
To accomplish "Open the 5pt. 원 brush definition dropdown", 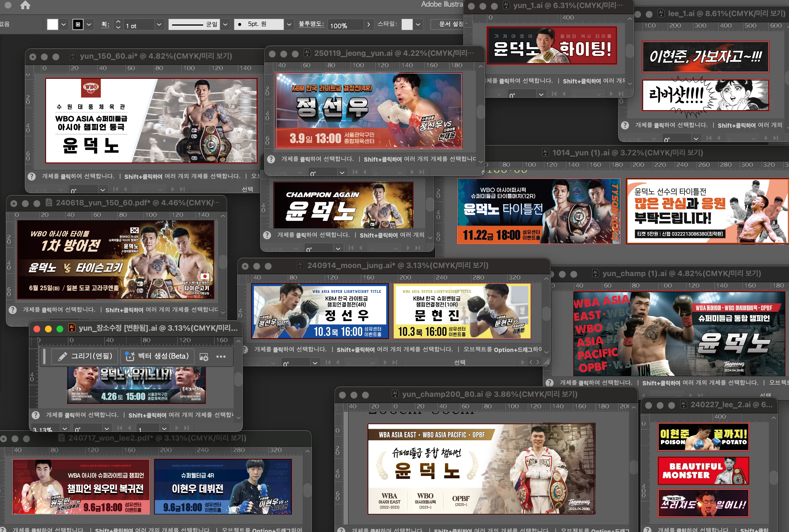I will point(289,24).
